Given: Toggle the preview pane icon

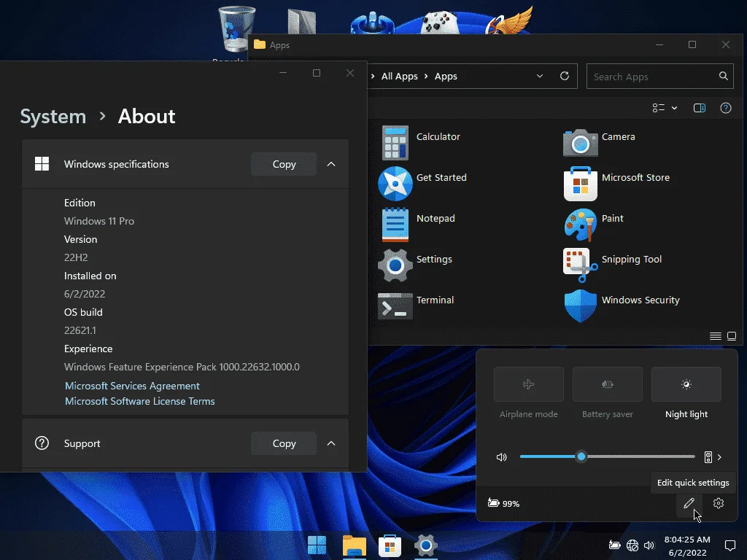Looking at the screenshot, I should tap(700, 108).
